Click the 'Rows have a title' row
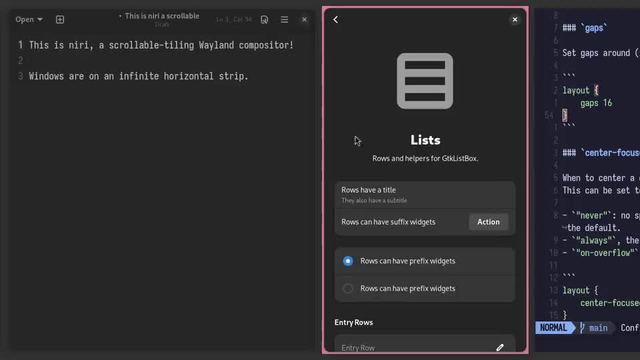640x360 pixels. (425, 195)
